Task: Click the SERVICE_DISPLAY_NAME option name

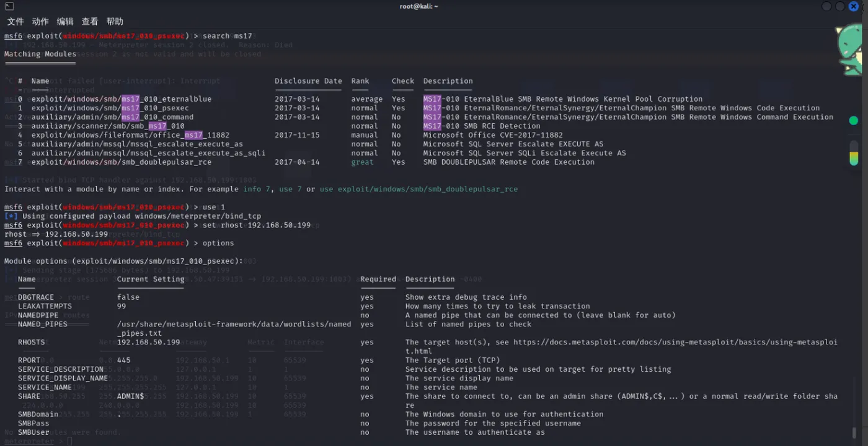Action: [63, 378]
